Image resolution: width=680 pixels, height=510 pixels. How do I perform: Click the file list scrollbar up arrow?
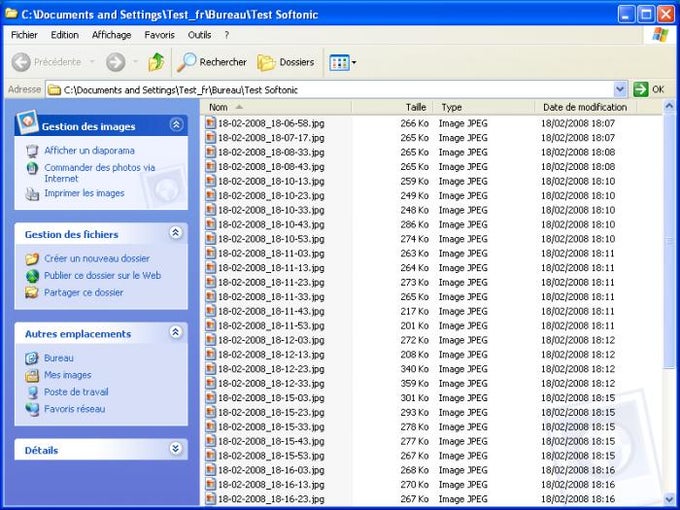tap(669, 106)
